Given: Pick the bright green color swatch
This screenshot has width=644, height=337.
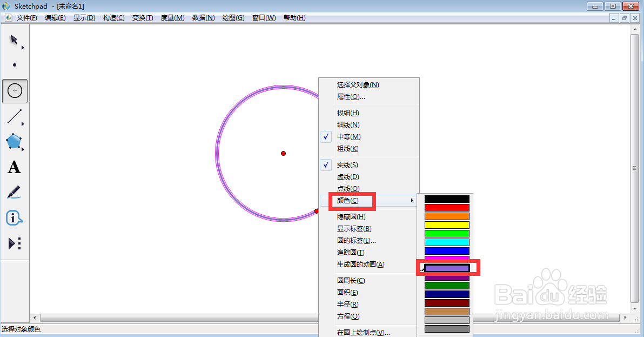Looking at the screenshot, I should [x=447, y=234].
